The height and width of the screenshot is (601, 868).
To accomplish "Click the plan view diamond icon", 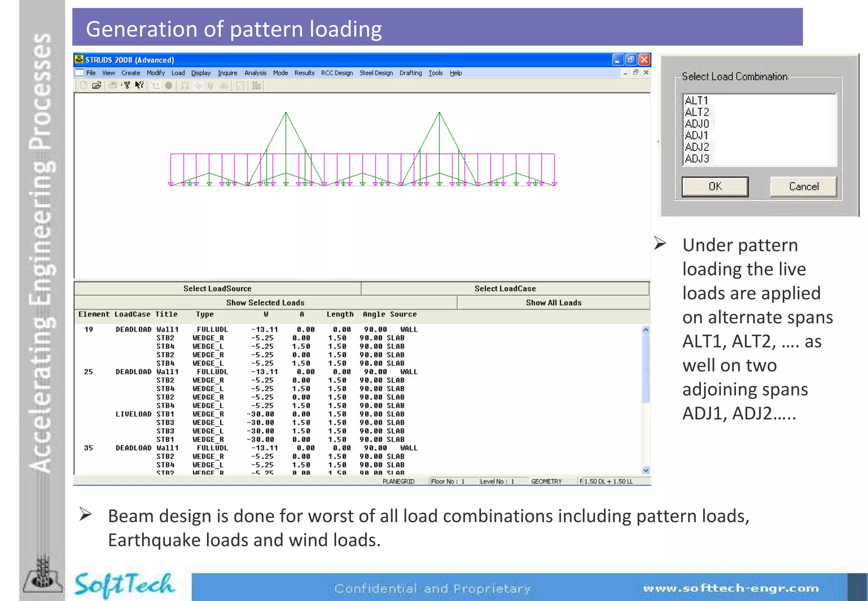I will pos(198,86).
